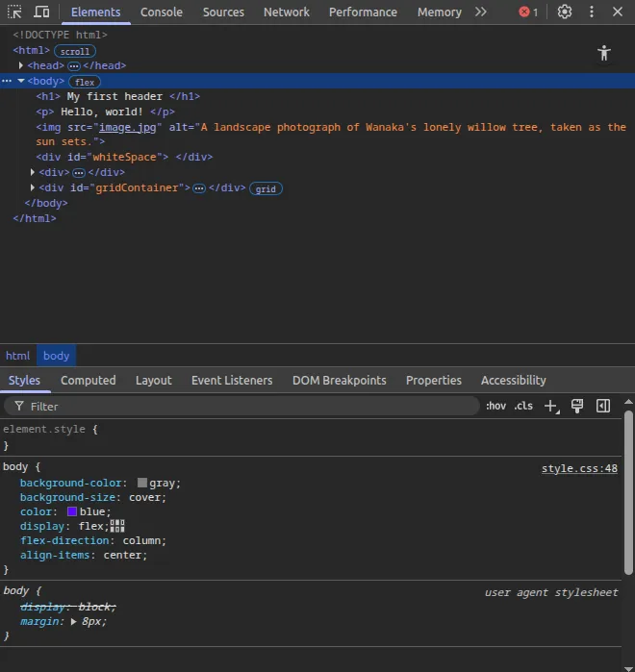This screenshot has width=635, height=672.
Task: Toggle the :hov element state panel
Action: [495, 406]
